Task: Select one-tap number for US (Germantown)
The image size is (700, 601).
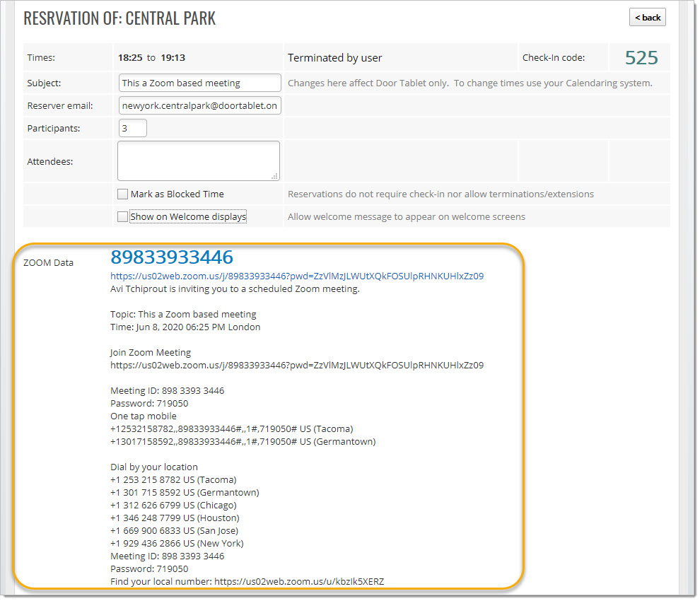Action: [243, 442]
